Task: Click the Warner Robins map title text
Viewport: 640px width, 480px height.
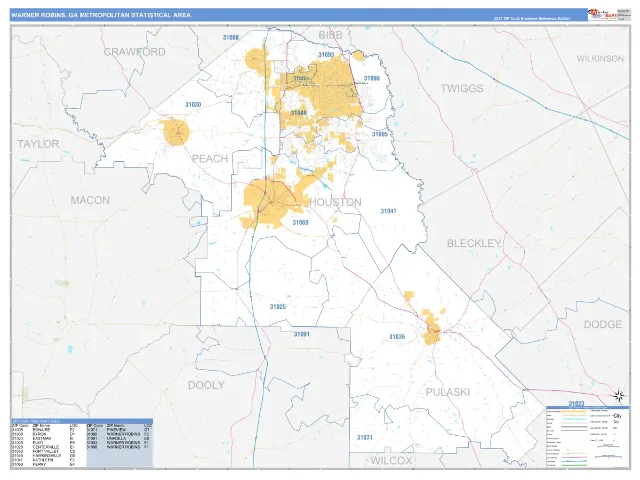Action: [x=101, y=15]
